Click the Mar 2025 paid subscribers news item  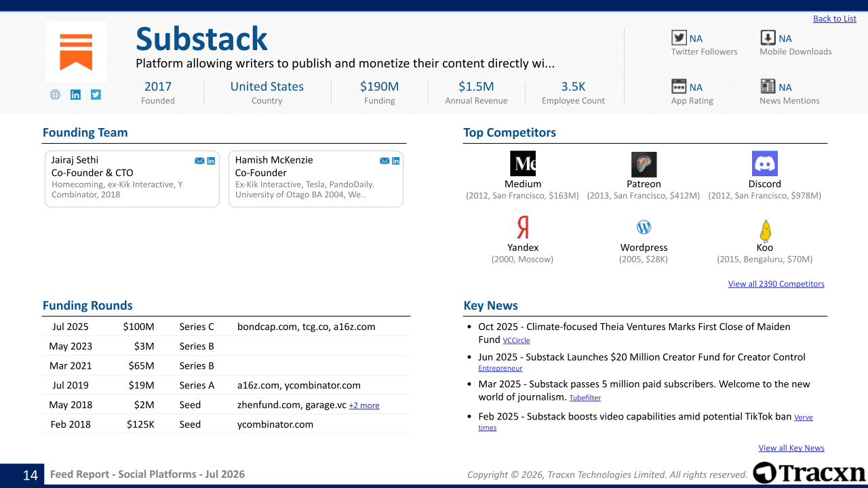(x=644, y=390)
